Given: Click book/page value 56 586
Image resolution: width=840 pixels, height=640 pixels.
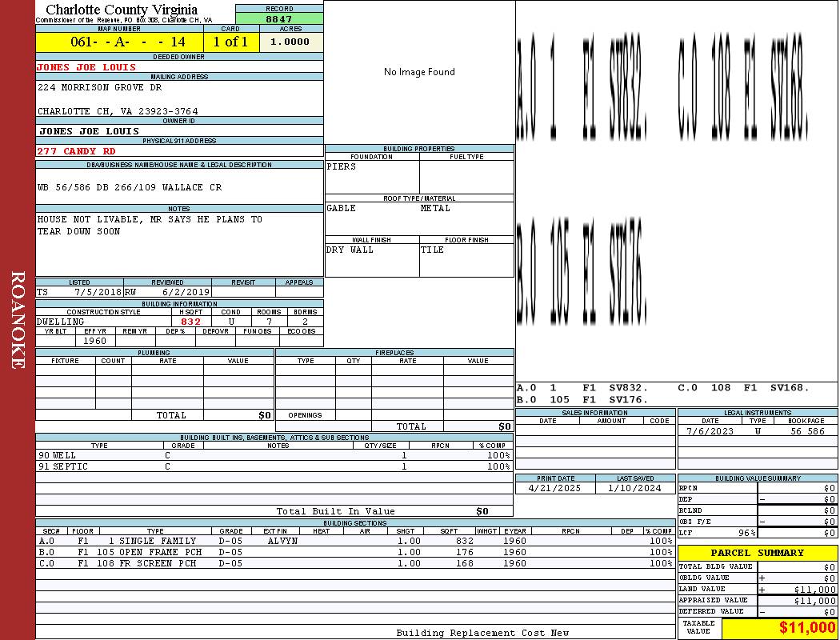Looking at the screenshot, I should [806, 431].
